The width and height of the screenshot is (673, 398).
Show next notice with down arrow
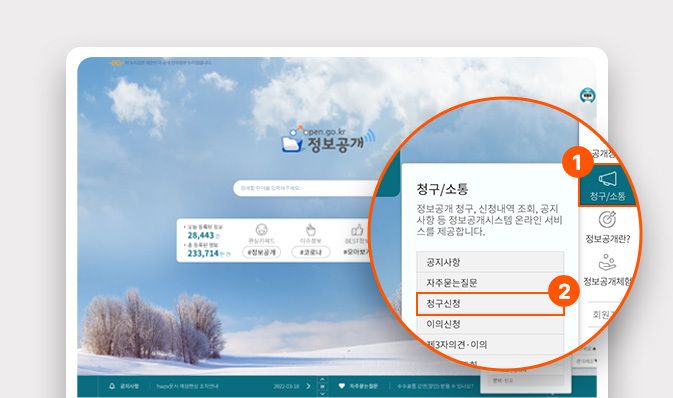[322, 393]
